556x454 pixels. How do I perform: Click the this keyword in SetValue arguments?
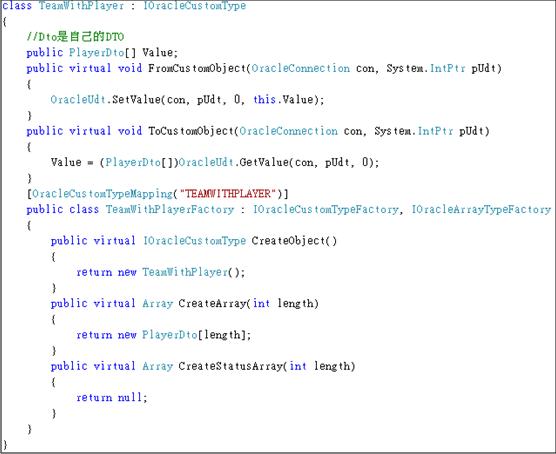point(265,100)
